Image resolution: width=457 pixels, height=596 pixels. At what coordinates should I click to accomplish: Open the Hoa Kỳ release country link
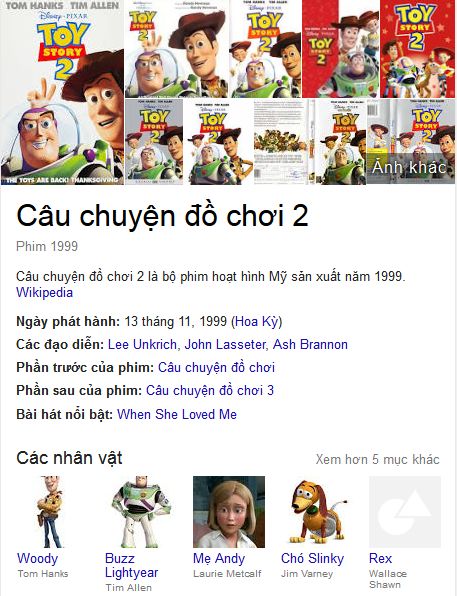coord(257,322)
